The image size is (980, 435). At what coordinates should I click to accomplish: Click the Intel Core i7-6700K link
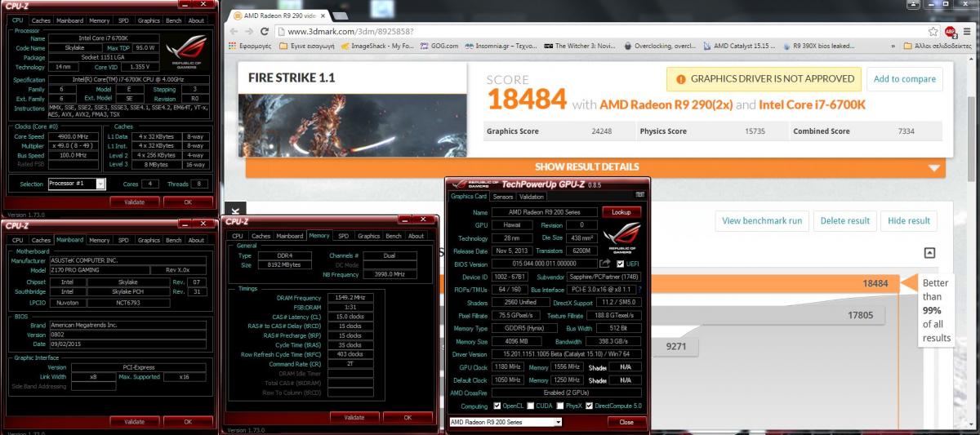tap(812, 104)
